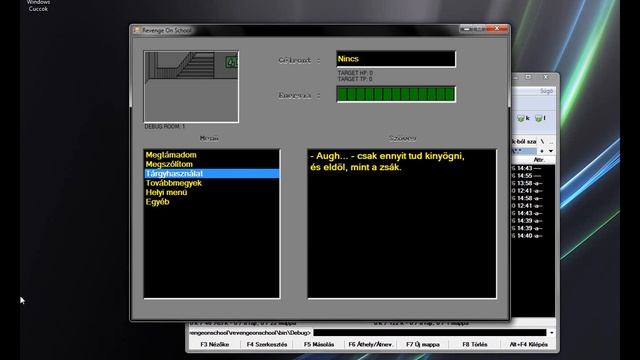
Task: Click F5 Másolás in Total Commander
Action: tap(319, 344)
